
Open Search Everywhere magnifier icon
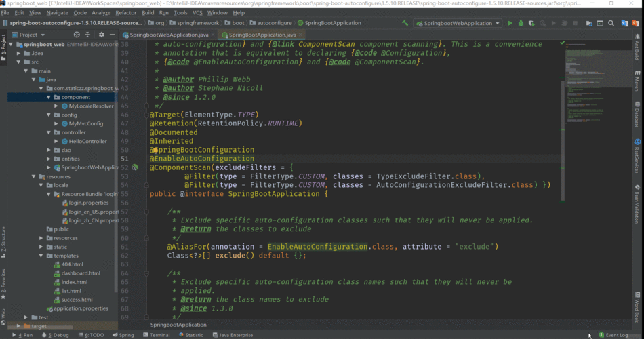click(611, 23)
